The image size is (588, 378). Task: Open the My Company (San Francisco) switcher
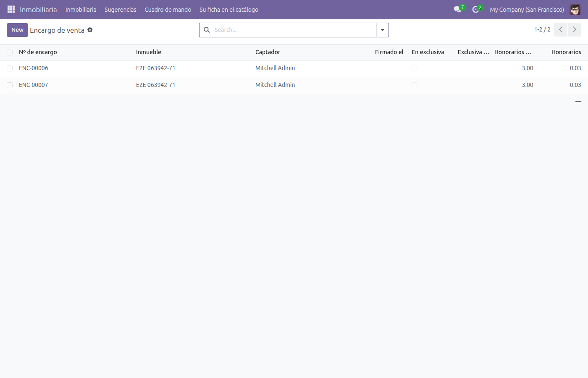coord(527,9)
